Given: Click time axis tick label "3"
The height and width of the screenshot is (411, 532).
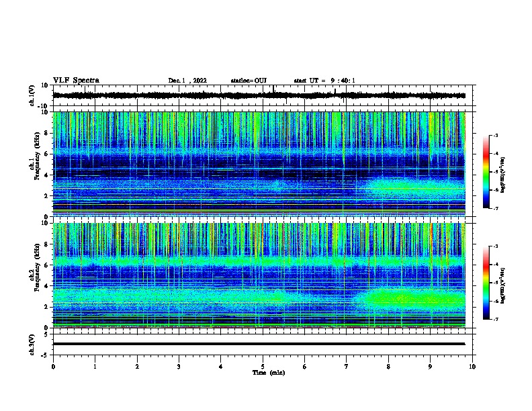Looking at the screenshot, I should (179, 367).
